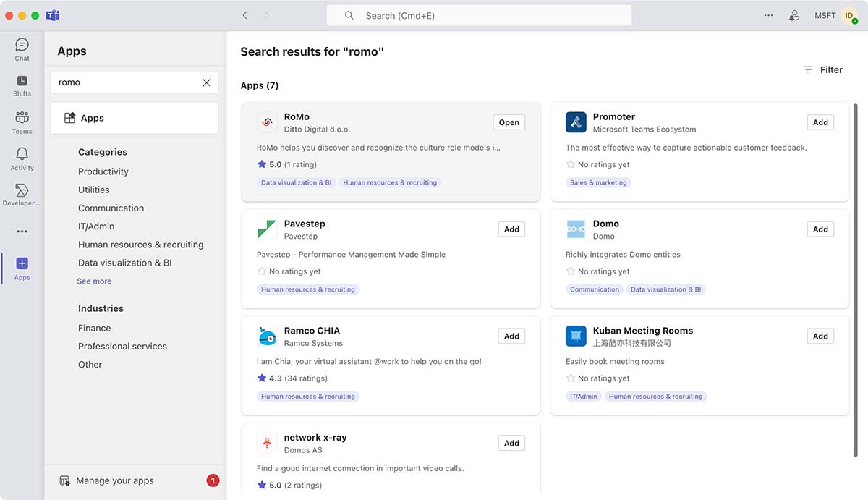Add the Promoter app
The height and width of the screenshot is (500, 868).
(x=820, y=122)
